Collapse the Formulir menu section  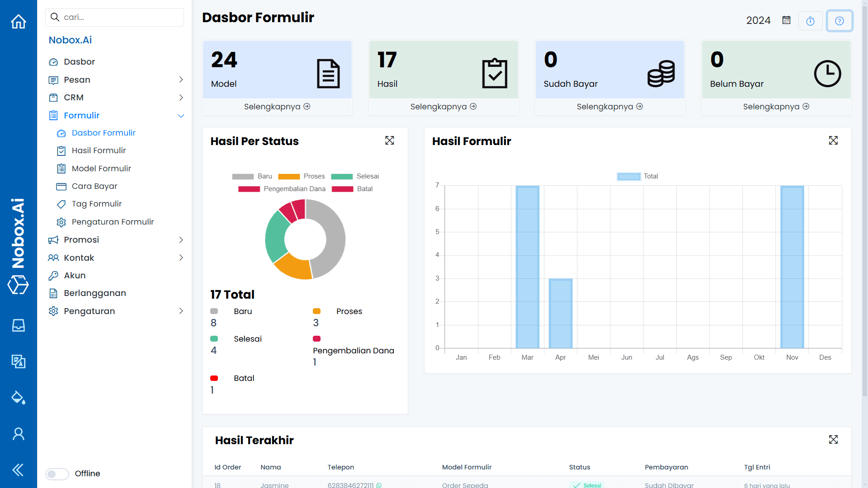181,116
